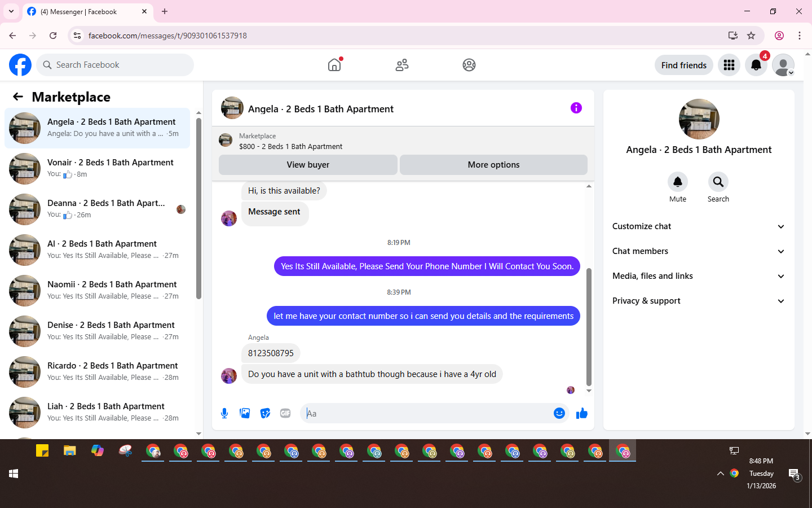Mute the conversation with bell icon
Viewport: 812px width, 508px height.
(678, 182)
